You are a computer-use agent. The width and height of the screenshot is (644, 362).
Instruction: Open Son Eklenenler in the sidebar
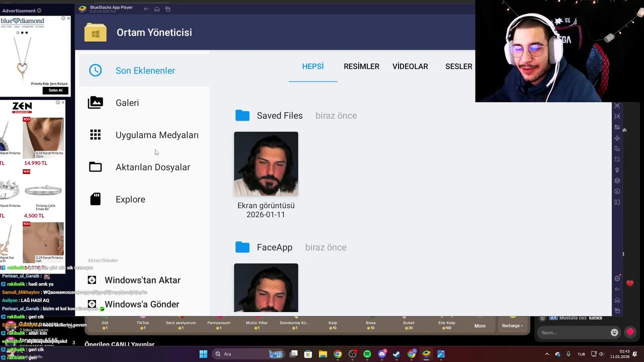[144, 70]
